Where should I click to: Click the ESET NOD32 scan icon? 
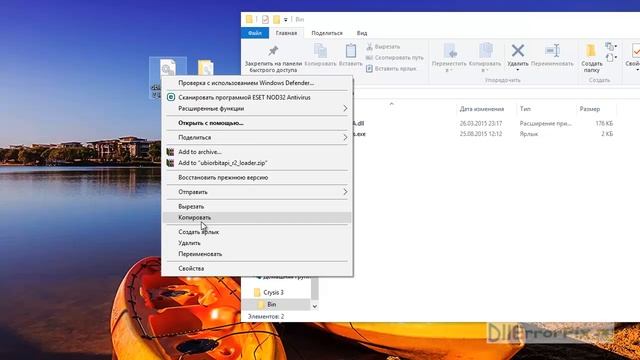pos(171,97)
